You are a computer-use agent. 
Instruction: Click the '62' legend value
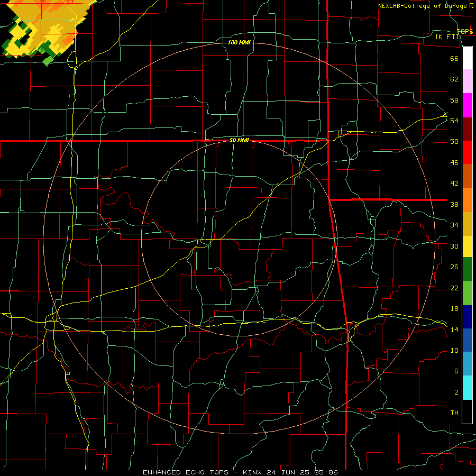pyautogui.click(x=454, y=79)
